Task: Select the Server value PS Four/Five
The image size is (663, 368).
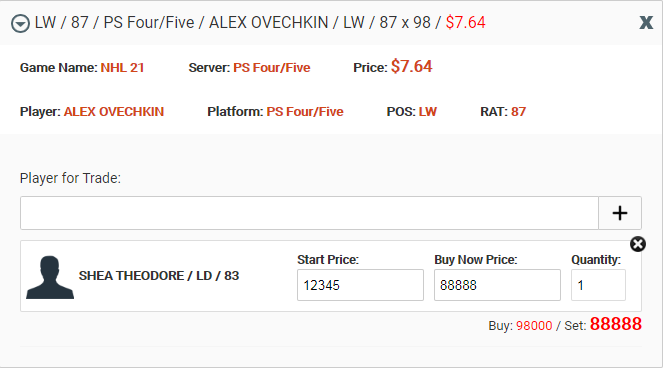Action: point(271,68)
